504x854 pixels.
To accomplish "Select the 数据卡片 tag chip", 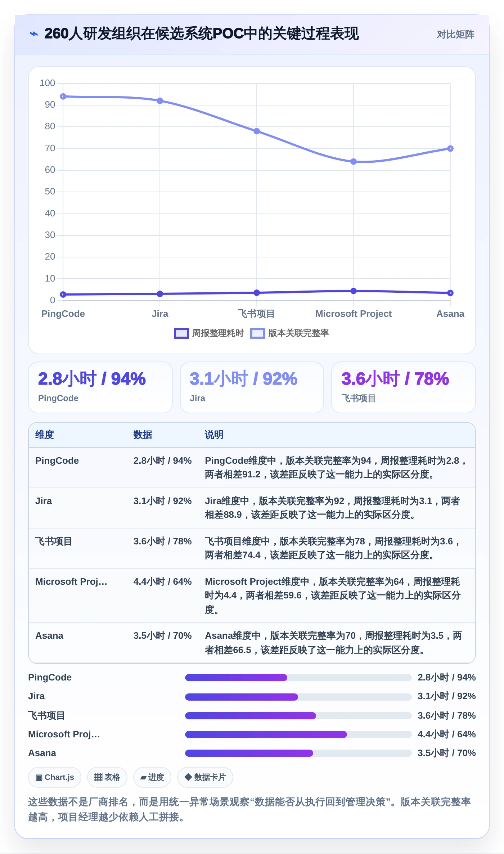I will coord(205,777).
